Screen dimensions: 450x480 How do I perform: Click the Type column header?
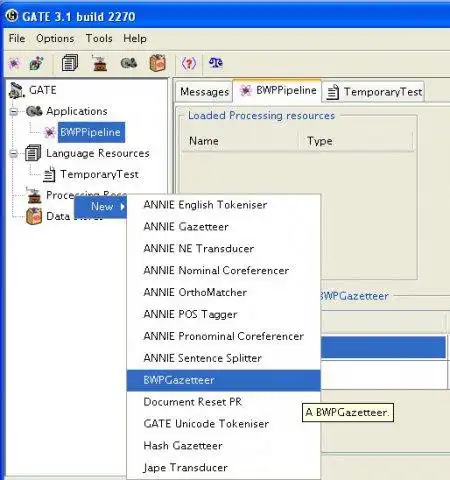[356, 141]
